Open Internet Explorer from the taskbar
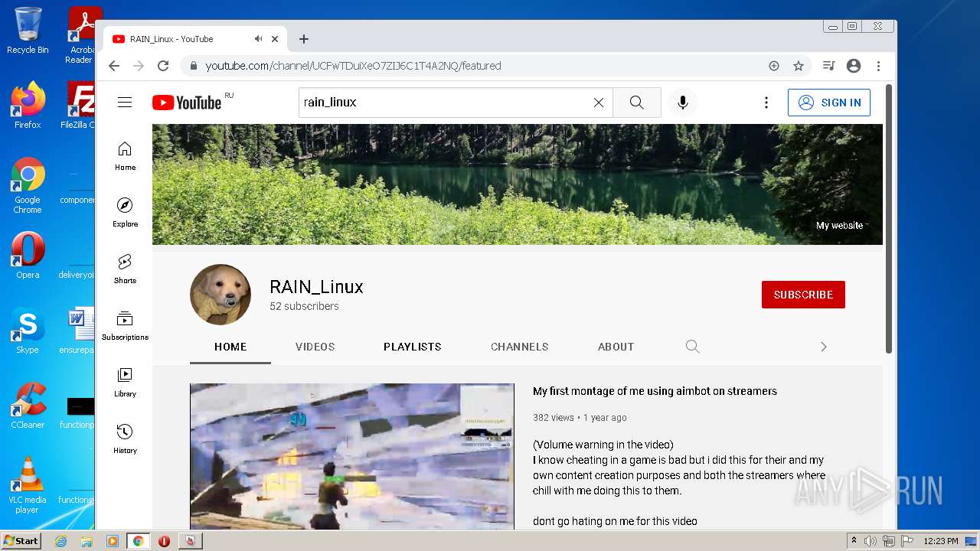Screen dimensions: 980x551 (61, 541)
